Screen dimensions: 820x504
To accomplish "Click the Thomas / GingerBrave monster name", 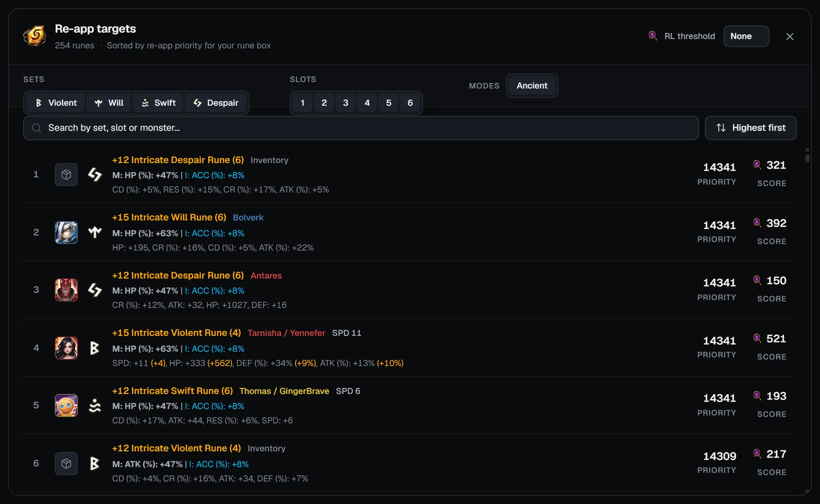I will (x=284, y=391).
